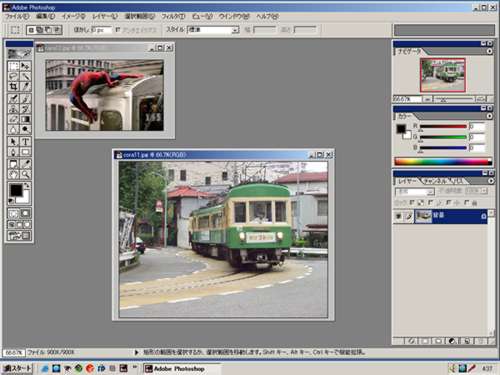The image size is (500, 375).
Task: Select the Lasso tool
Action: click(13, 76)
